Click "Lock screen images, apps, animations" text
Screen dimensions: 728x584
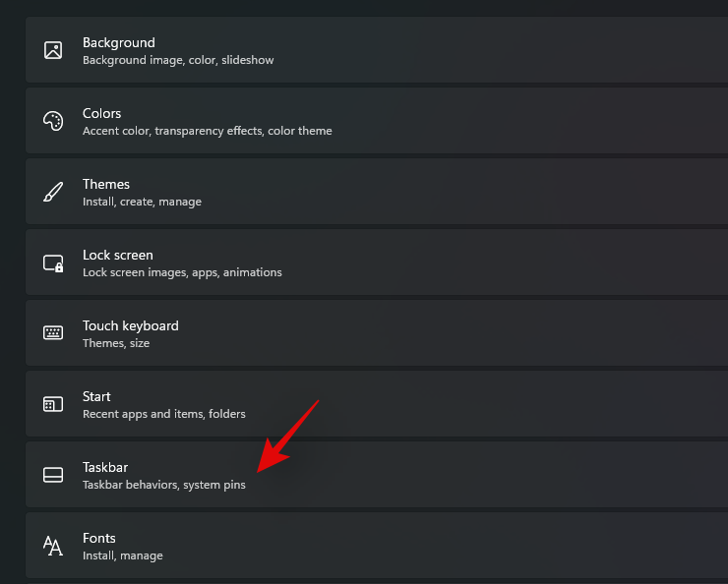click(x=182, y=272)
